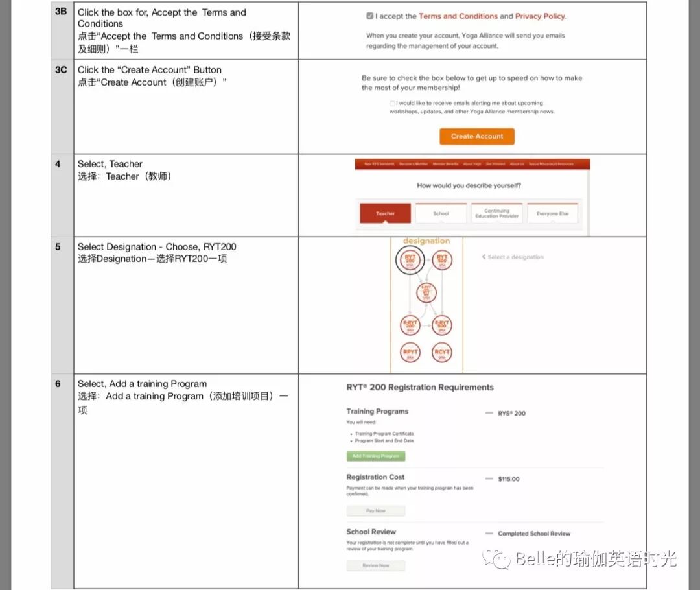The image size is (700, 590).
Task: Click the step 3C number cell
Action: tap(62, 107)
